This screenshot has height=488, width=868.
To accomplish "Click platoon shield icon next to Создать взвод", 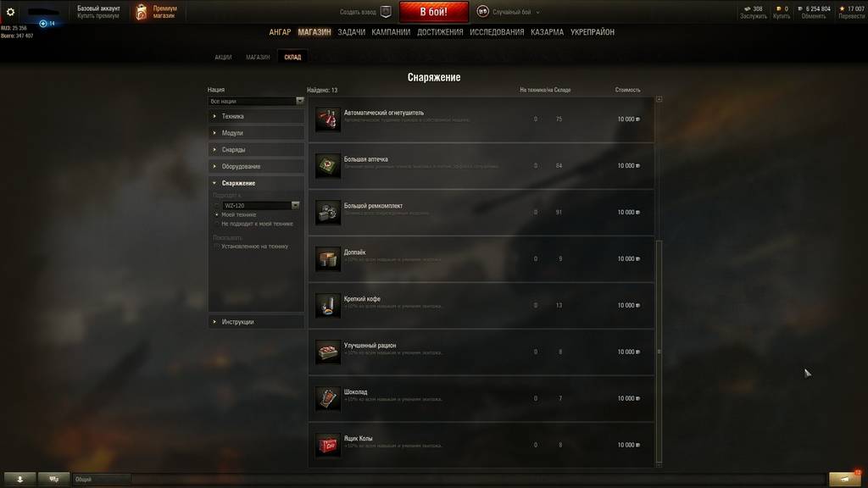I will tap(387, 12).
